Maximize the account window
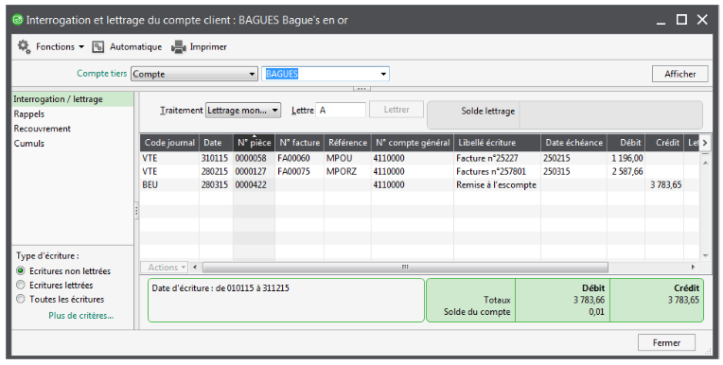Image resolution: width=723 pixels, height=365 pixels. tap(682, 19)
